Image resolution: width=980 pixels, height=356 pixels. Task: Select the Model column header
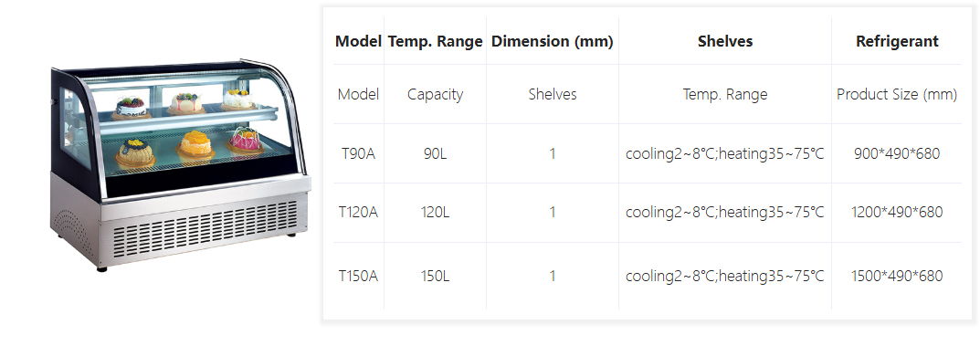(358, 41)
